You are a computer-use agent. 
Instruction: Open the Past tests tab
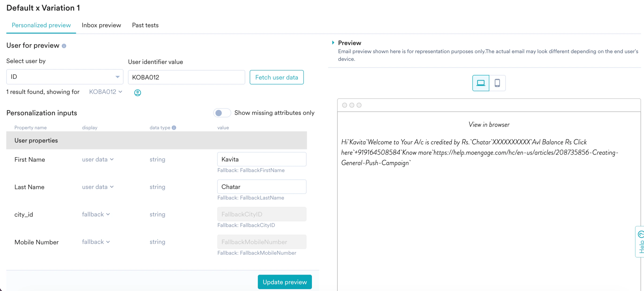coord(145,25)
